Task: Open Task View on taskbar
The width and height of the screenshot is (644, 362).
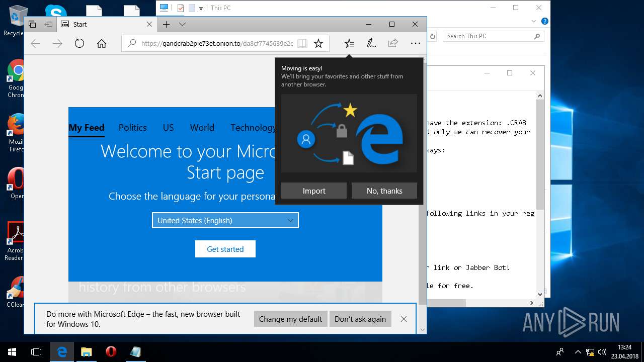Action: click(x=36, y=352)
